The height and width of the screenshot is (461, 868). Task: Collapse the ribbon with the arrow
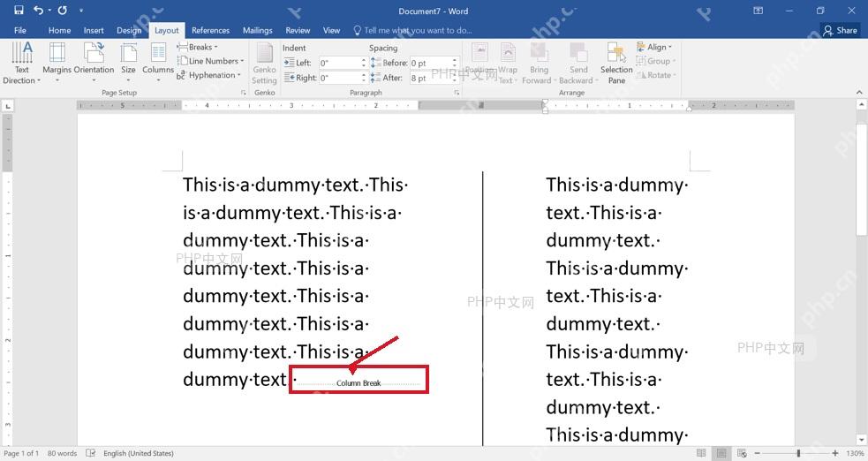(859, 93)
